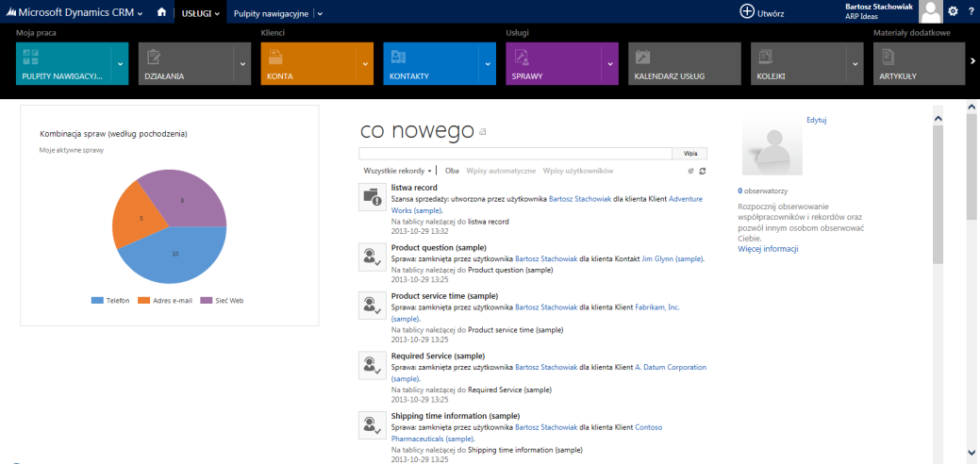Expand dropdown arrow on Kolejki tile
Viewport: 980px width, 464px height.
tap(855, 64)
